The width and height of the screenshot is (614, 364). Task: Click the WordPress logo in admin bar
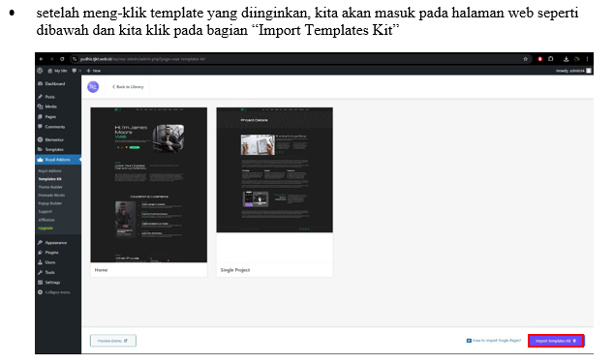pos(40,71)
